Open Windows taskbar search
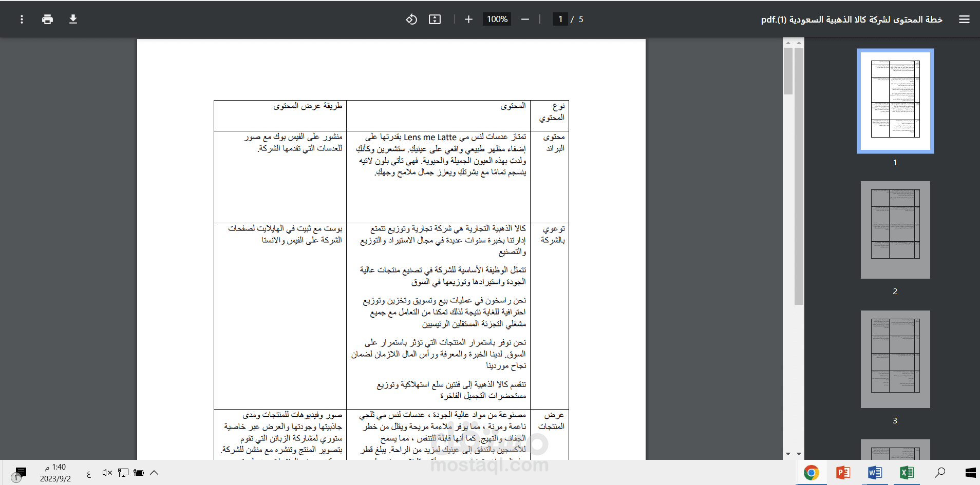The height and width of the screenshot is (485, 980). point(940,473)
